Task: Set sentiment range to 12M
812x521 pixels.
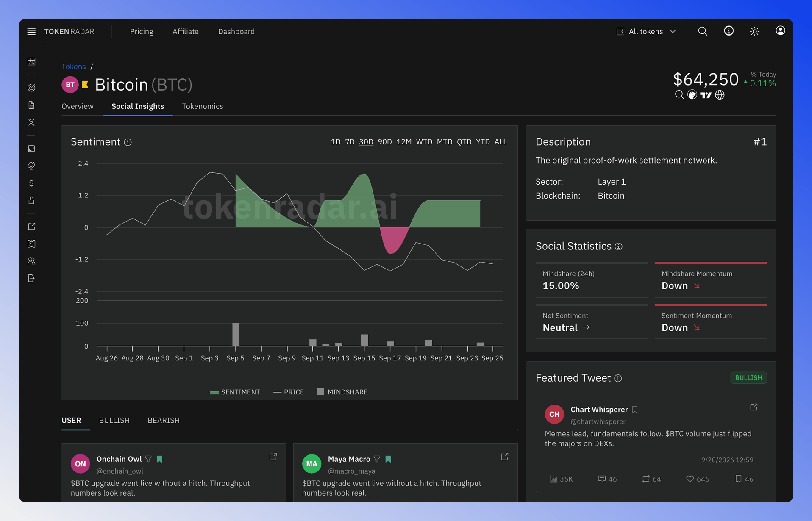Action: click(404, 142)
